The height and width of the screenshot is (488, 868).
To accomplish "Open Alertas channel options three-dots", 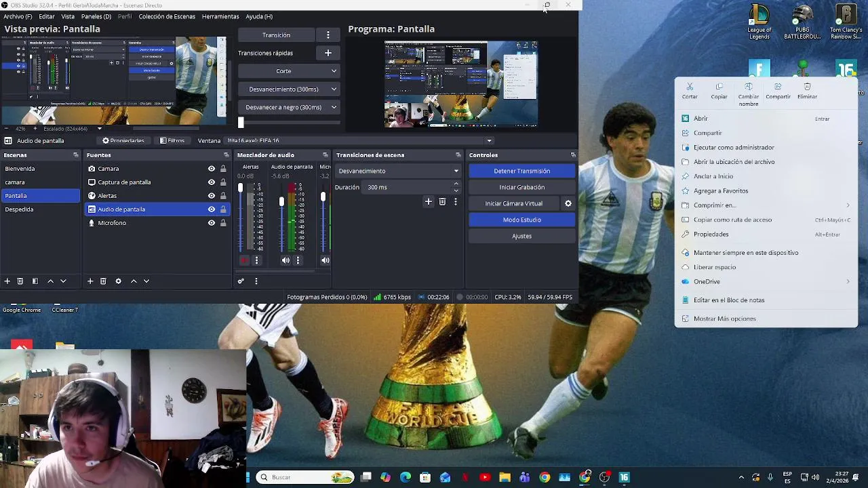I will pyautogui.click(x=256, y=260).
